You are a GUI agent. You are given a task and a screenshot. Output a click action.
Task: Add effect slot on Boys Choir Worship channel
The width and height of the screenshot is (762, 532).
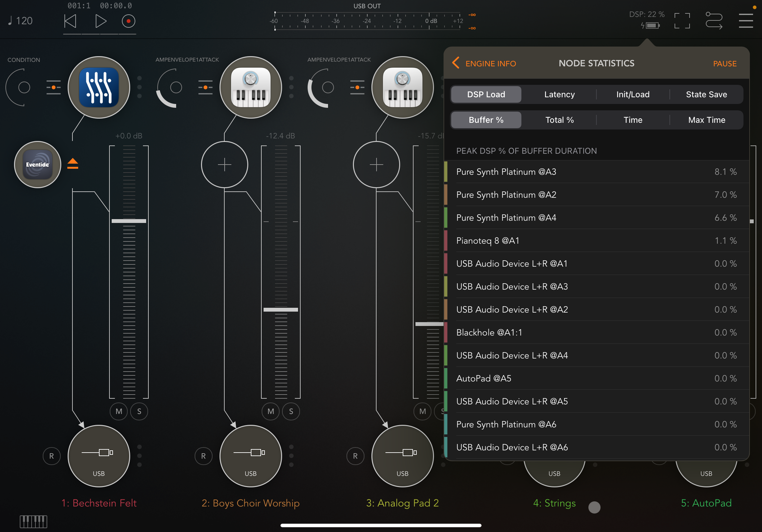point(224,165)
